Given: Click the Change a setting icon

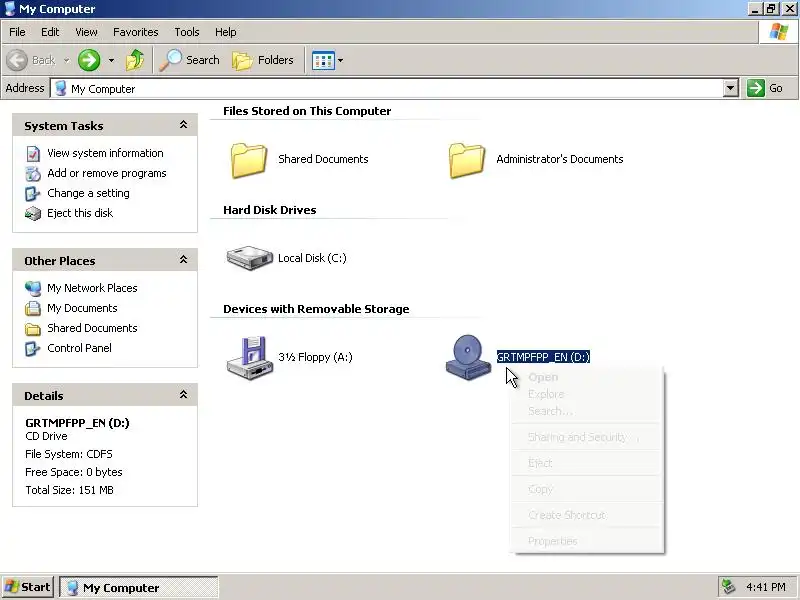Looking at the screenshot, I should (33, 193).
